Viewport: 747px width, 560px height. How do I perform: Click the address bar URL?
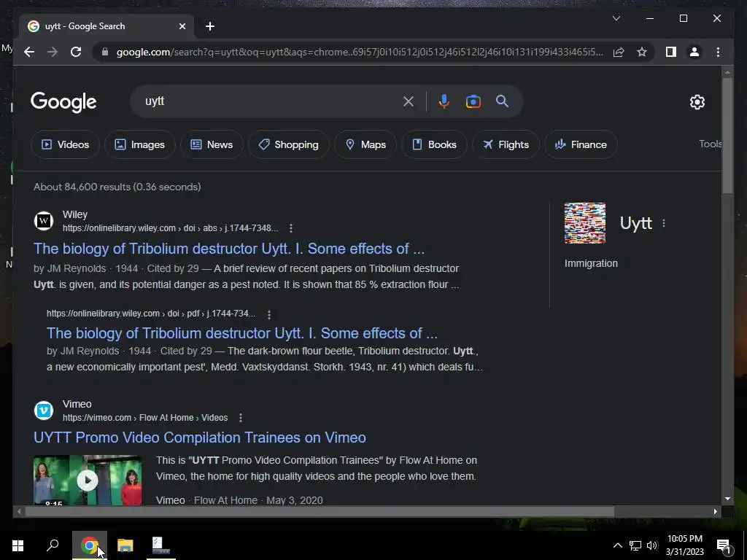360,52
